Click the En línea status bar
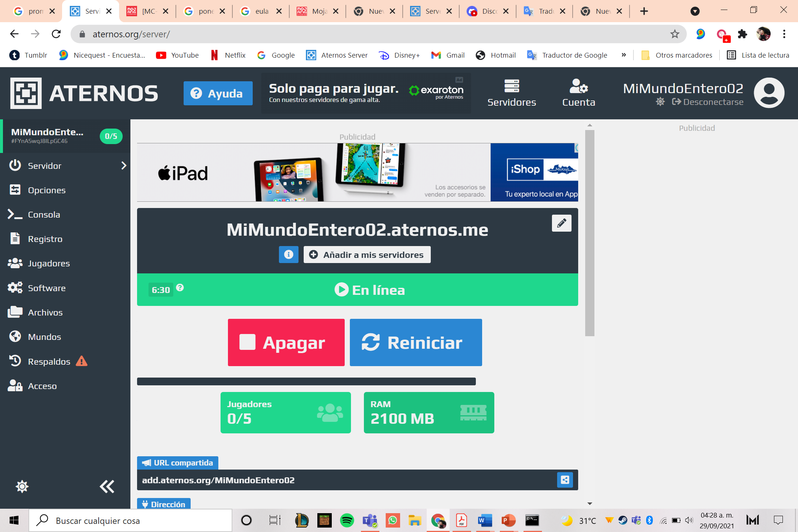This screenshot has width=798, height=532. pyautogui.click(x=358, y=290)
